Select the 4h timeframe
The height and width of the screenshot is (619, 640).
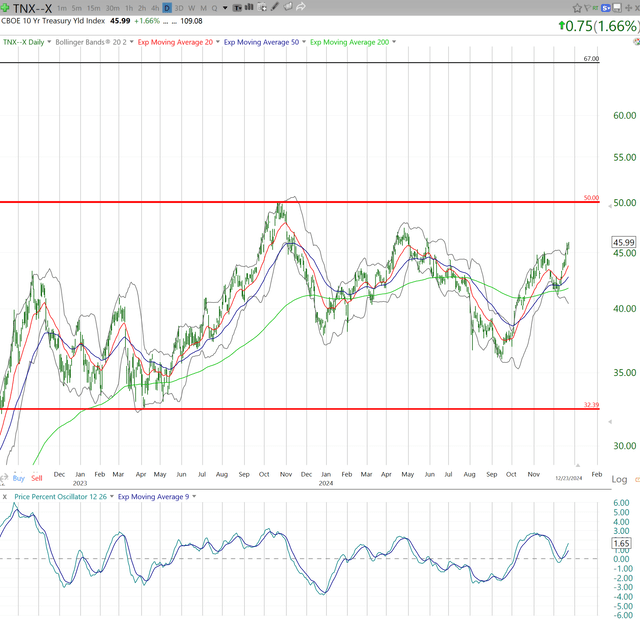155,8
